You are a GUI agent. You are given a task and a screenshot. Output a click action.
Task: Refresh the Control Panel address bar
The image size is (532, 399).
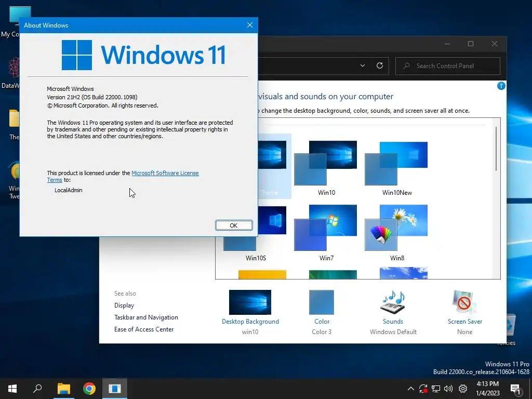380,65
